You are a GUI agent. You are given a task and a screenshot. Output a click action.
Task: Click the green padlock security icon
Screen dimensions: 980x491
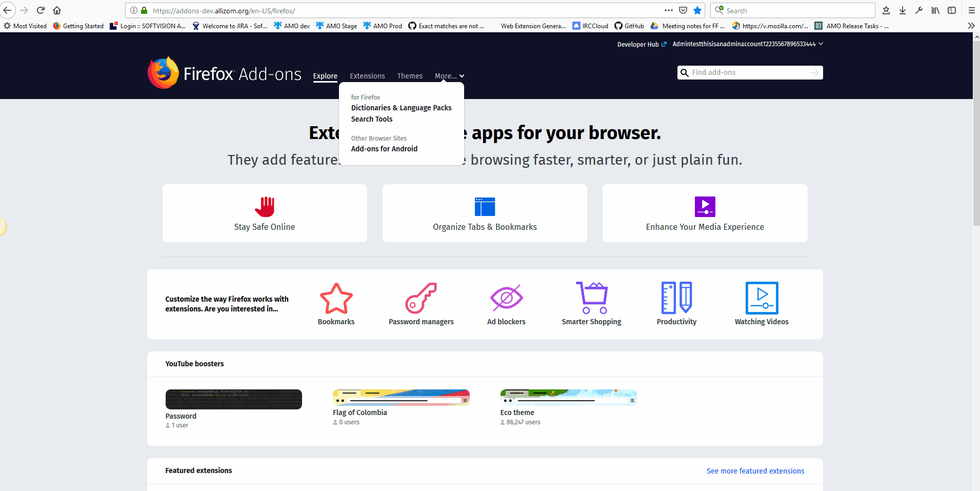point(144,10)
